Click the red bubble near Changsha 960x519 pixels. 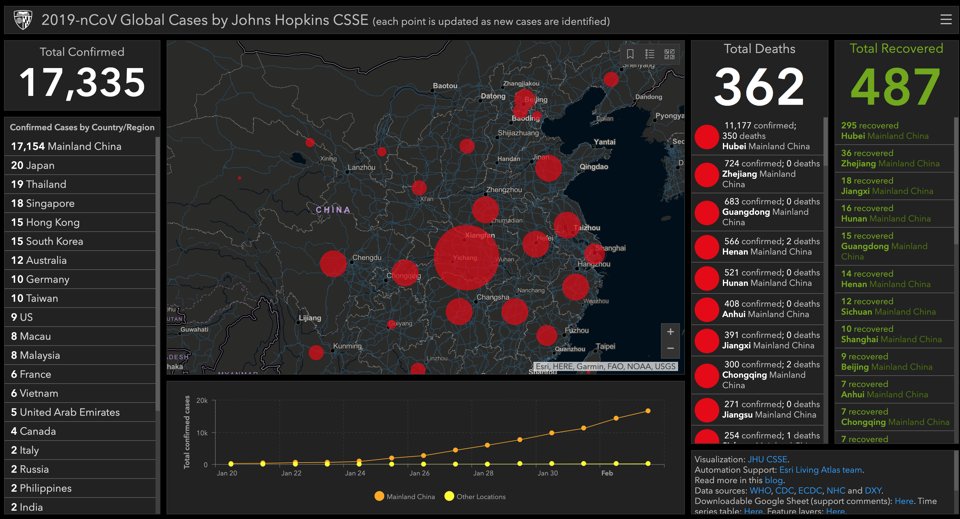(459, 312)
